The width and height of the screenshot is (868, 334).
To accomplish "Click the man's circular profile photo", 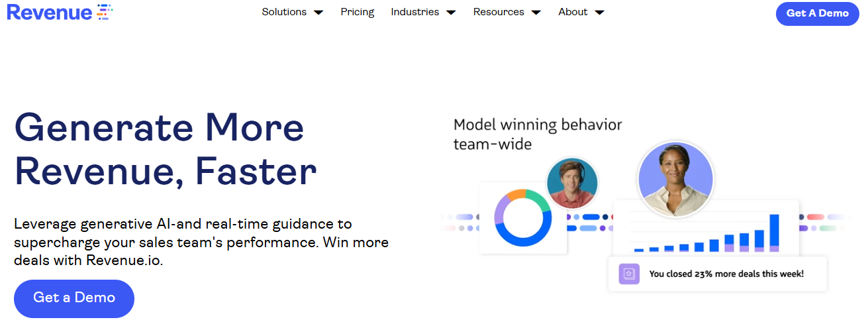I will [x=572, y=183].
